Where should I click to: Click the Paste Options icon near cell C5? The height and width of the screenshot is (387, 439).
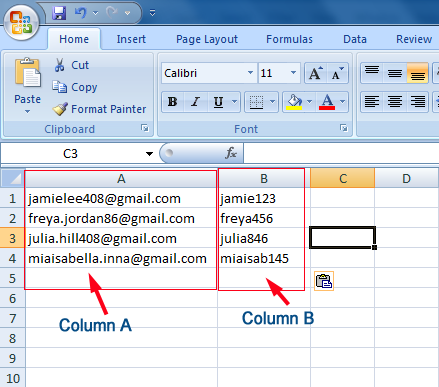pos(324,281)
